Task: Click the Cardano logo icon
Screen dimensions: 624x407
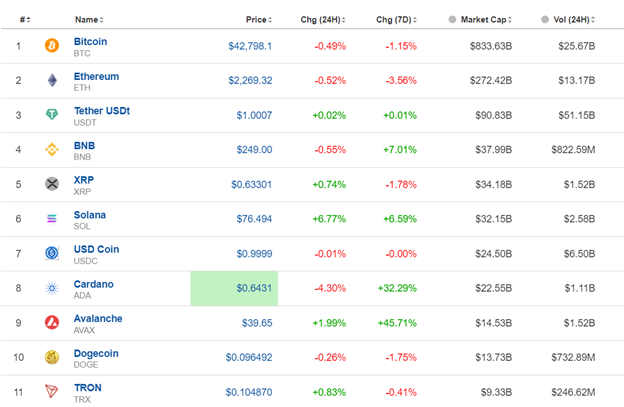Action: [x=52, y=288]
